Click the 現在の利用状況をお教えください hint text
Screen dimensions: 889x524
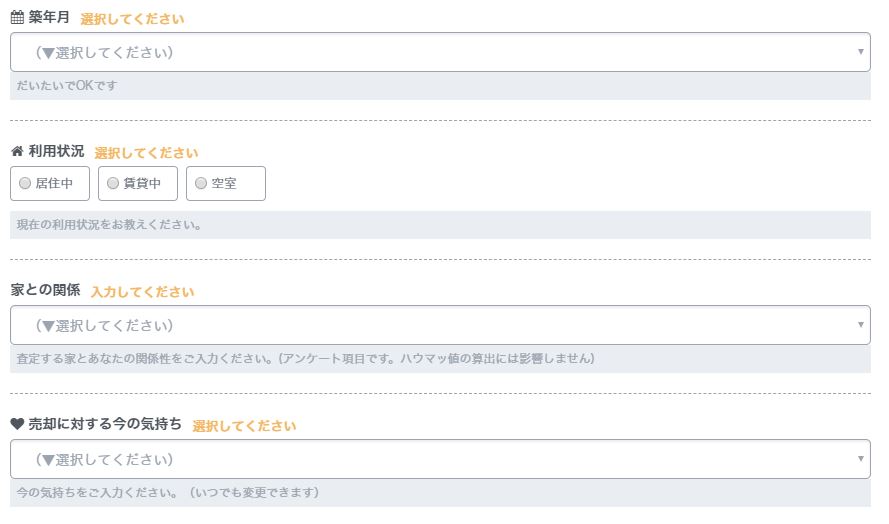tap(110, 225)
